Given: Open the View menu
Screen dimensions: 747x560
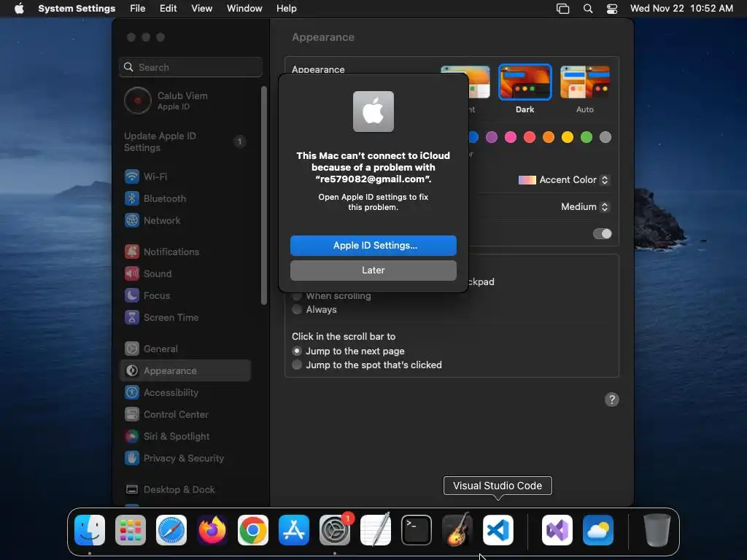Looking at the screenshot, I should pos(202,9).
